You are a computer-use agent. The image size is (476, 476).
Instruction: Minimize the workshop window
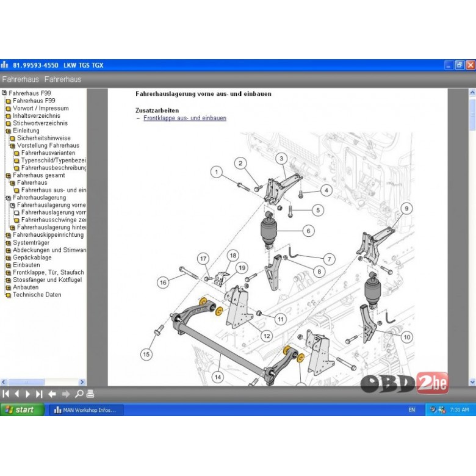pos(449,65)
